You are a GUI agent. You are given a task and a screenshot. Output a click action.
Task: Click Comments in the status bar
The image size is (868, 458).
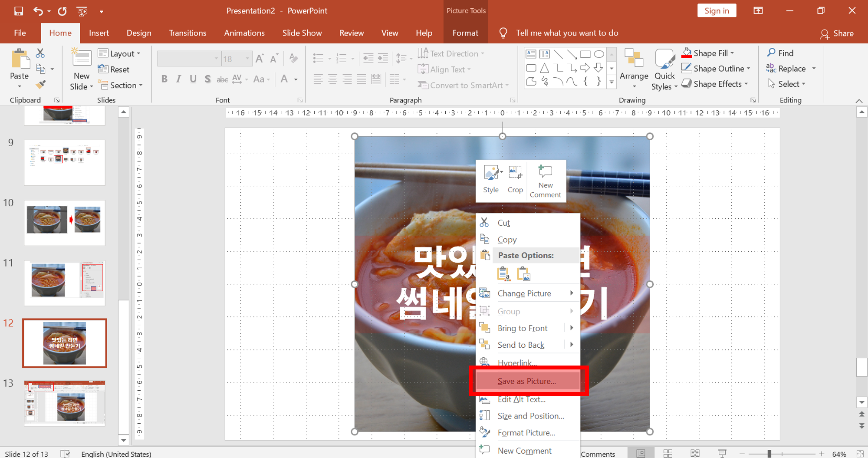click(x=598, y=454)
